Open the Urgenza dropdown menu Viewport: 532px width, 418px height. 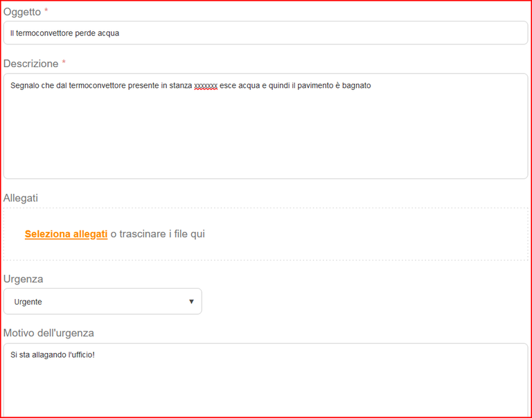[x=103, y=302]
